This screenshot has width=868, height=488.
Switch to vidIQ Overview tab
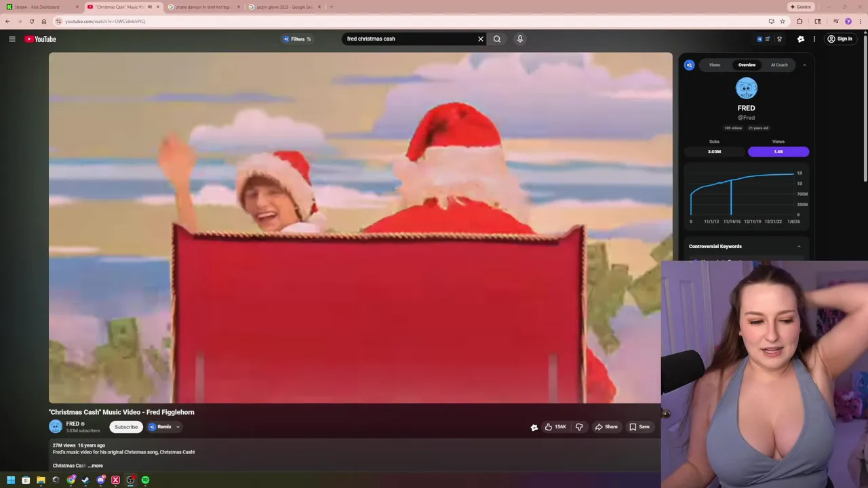click(x=747, y=65)
